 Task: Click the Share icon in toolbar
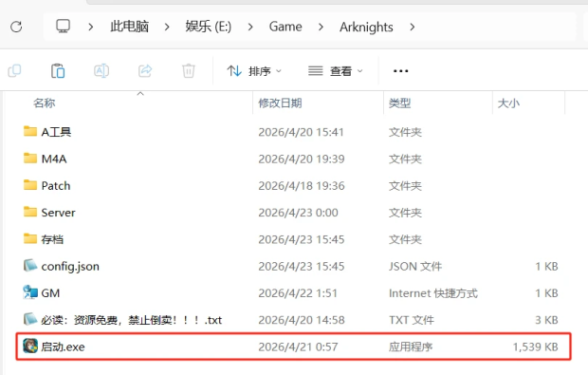145,70
